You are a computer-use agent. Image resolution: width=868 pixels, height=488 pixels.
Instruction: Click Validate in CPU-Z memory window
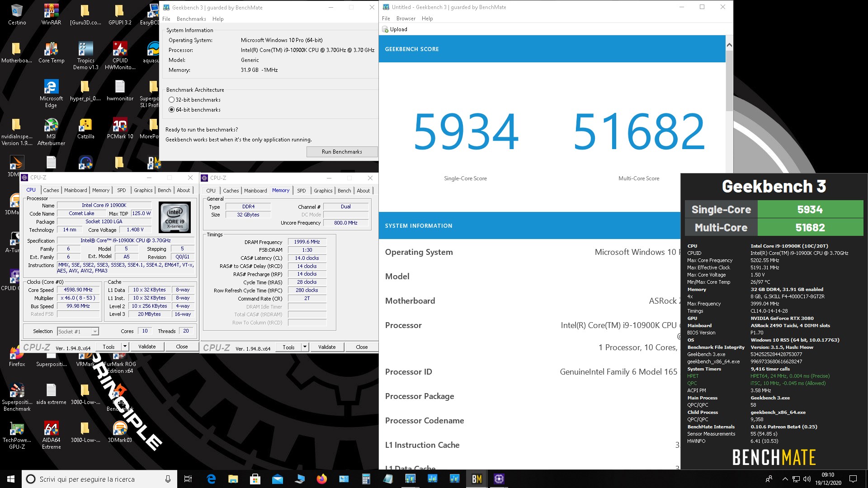point(327,347)
